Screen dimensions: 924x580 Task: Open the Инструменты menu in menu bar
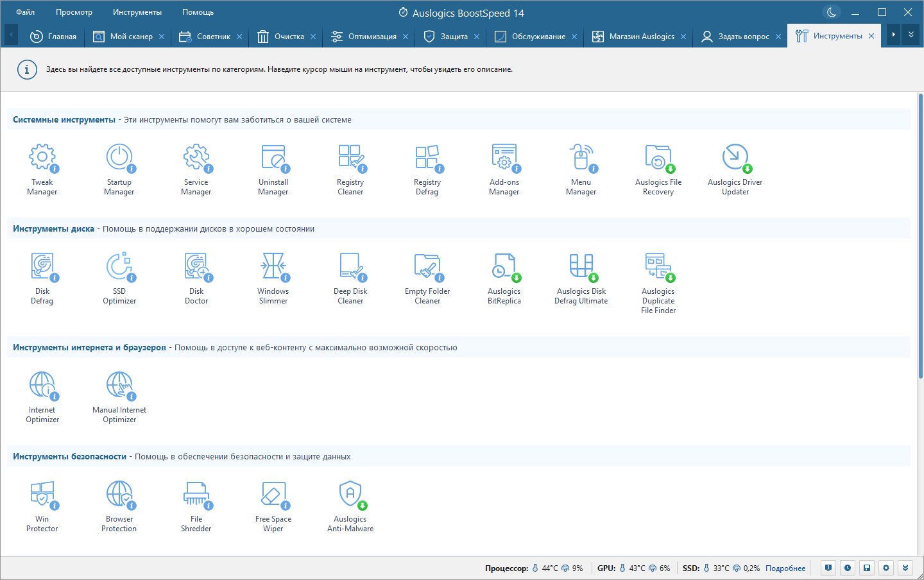click(x=137, y=12)
